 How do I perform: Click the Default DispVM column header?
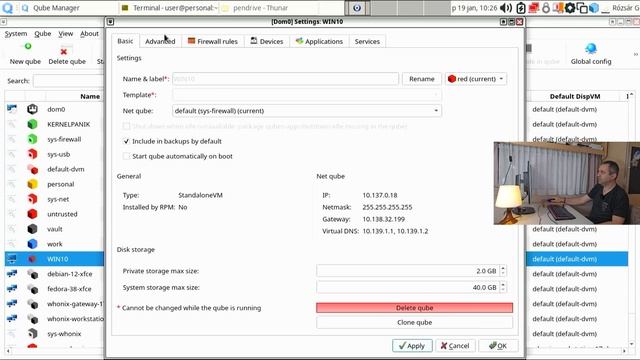[x=575, y=96]
